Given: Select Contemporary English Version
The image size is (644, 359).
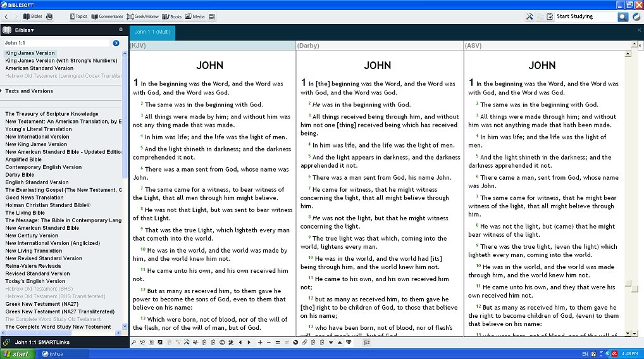Looking at the screenshot, I should [x=44, y=167].
